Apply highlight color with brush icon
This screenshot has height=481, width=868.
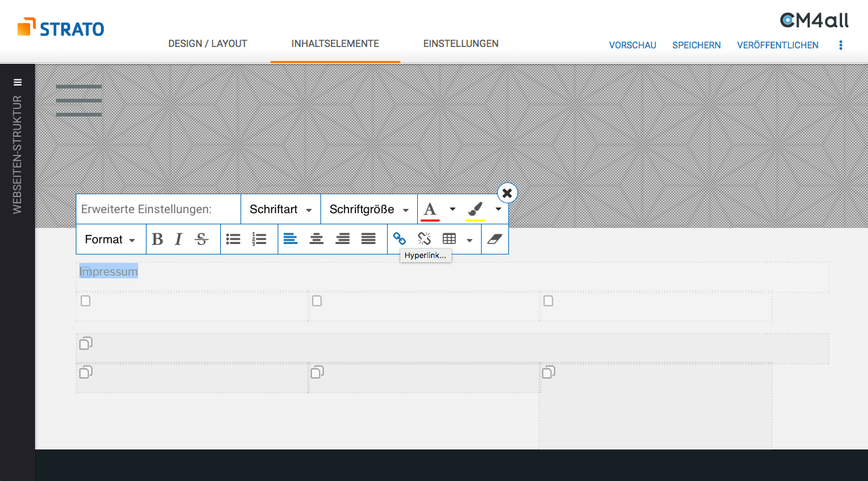[475, 210]
